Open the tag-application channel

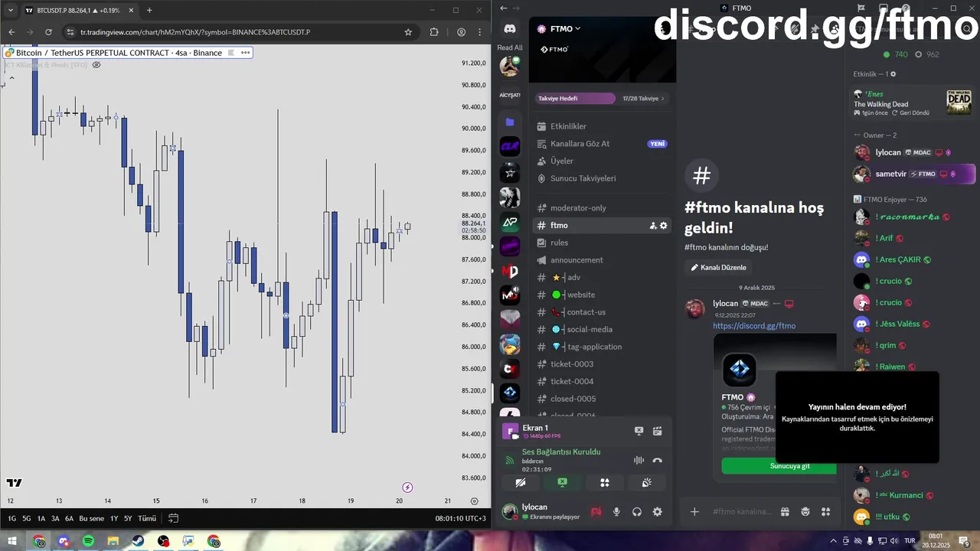point(603,347)
